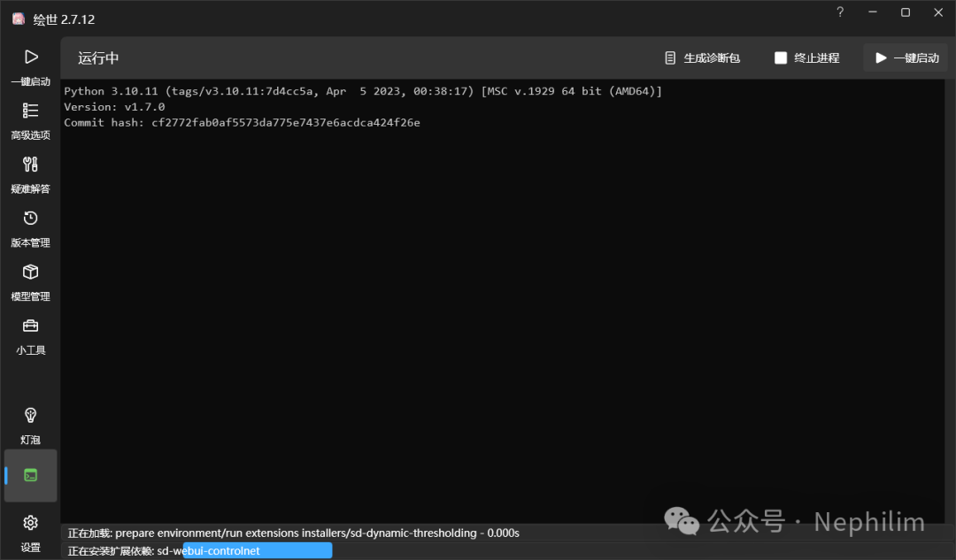Click the 绘世 app logo icon

[19, 19]
